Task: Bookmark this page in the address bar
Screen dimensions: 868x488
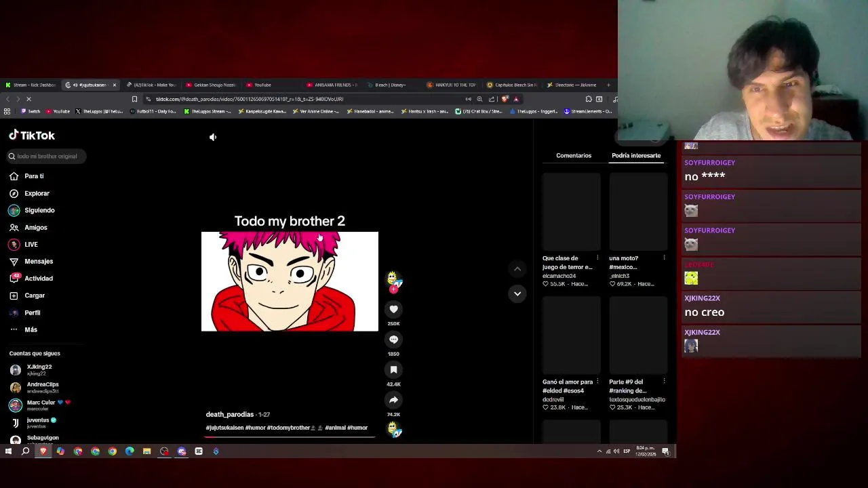Action: 134,99
